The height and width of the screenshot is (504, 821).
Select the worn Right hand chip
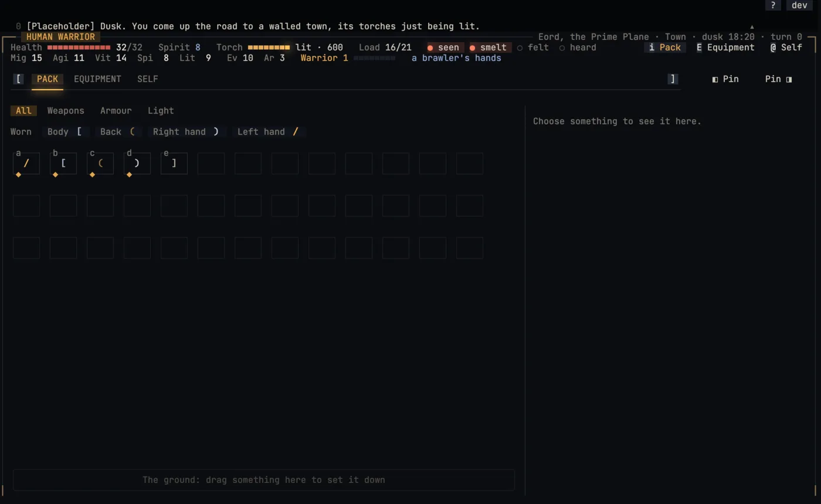click(186, 132)
